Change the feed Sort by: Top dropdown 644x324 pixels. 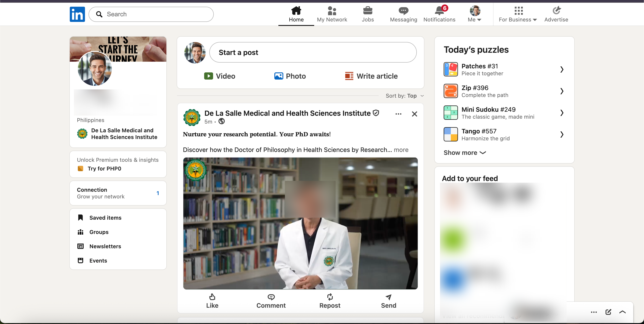[405, 96]
